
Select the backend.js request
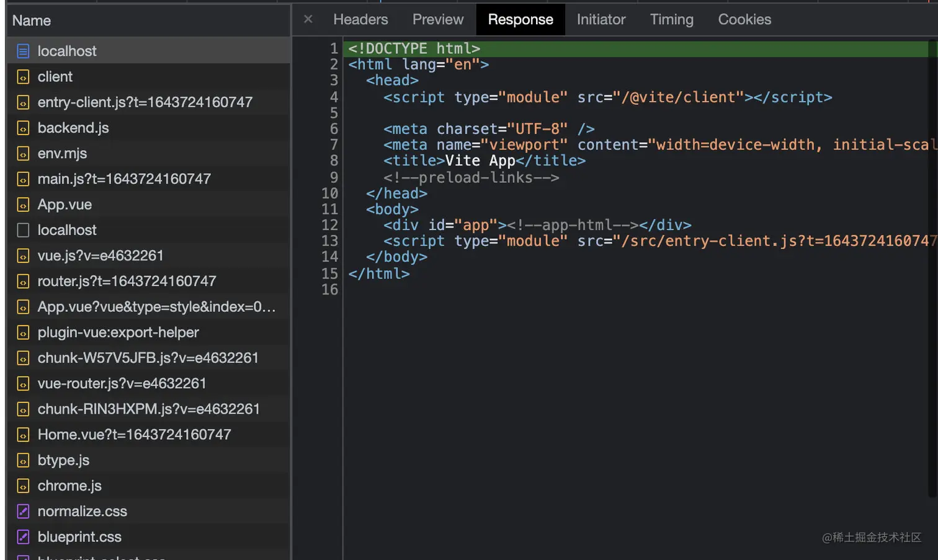pos(148,128)
